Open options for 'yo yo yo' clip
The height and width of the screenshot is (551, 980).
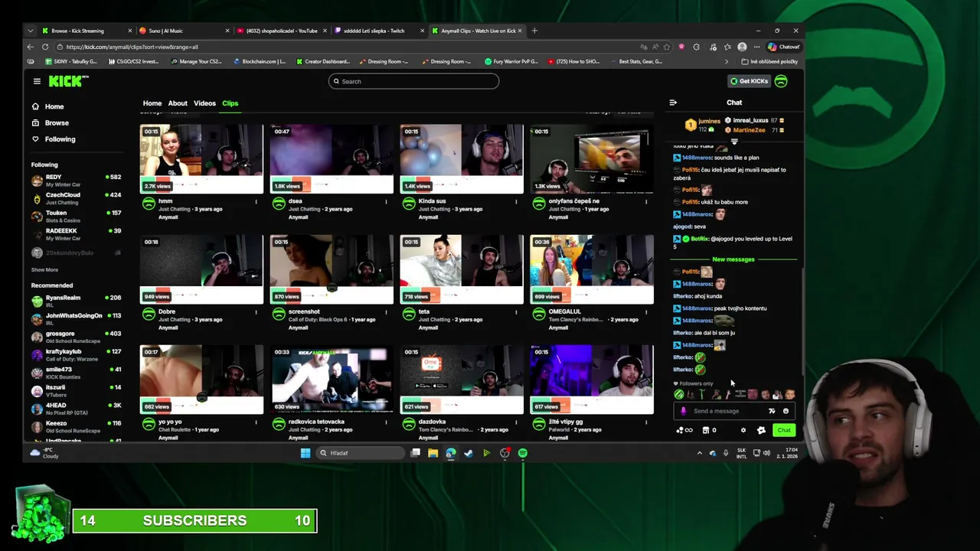pos(256,422)
